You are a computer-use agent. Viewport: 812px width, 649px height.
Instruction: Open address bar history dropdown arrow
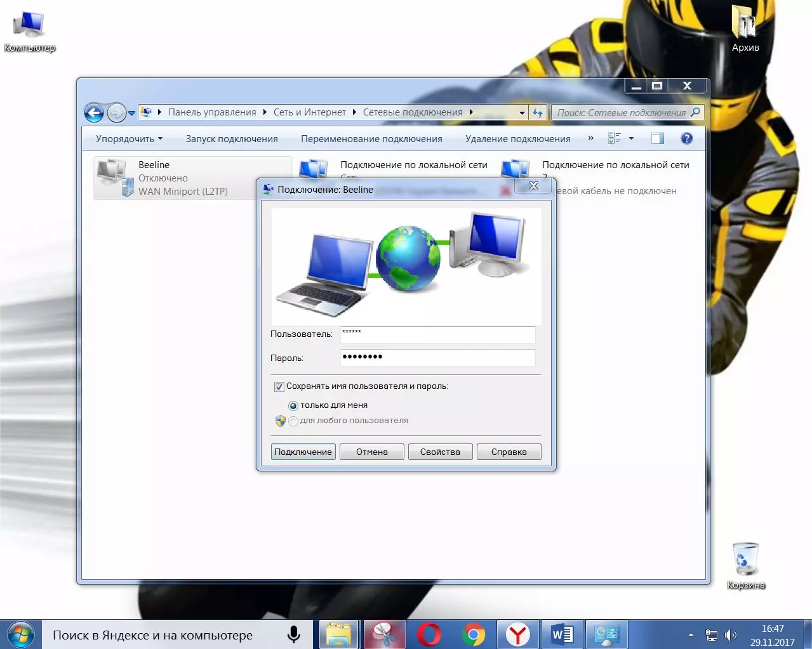click(x=522, y=113)
